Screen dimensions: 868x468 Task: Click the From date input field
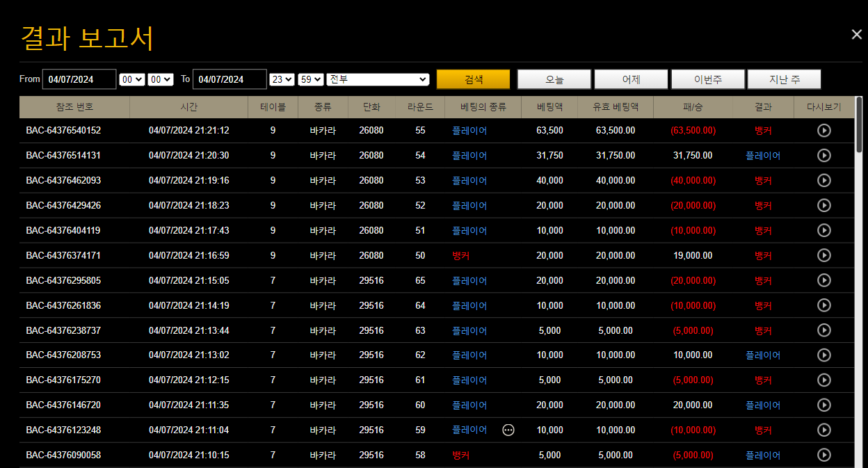tap(79, 79)
